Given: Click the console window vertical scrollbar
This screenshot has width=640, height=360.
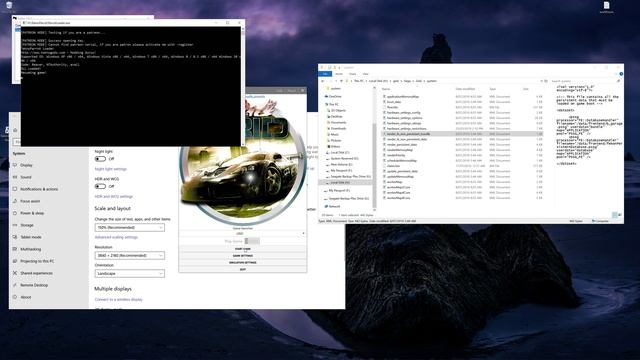Looking at the screenshot, I should tap(243, 86).
